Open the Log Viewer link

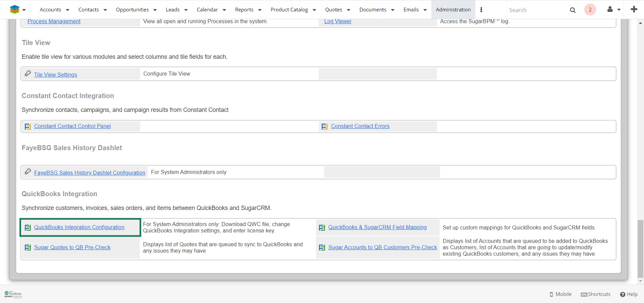[338, 21]
